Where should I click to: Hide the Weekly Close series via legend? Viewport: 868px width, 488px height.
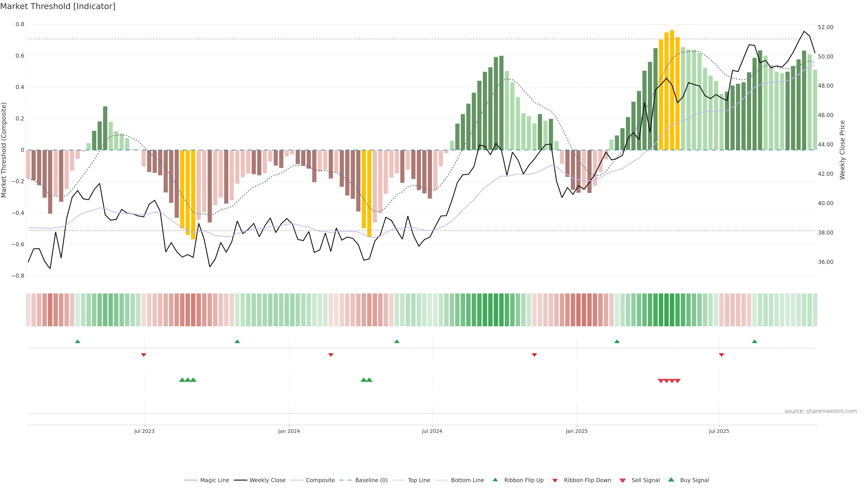pos(267,480)
